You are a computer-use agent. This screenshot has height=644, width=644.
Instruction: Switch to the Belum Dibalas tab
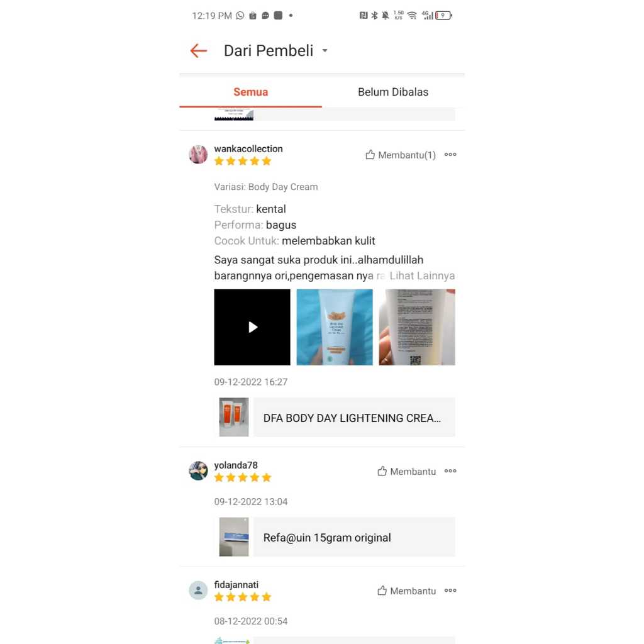pos(393,92)
